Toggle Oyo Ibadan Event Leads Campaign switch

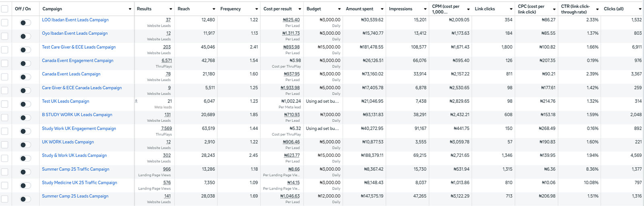(x=25, y=36)
